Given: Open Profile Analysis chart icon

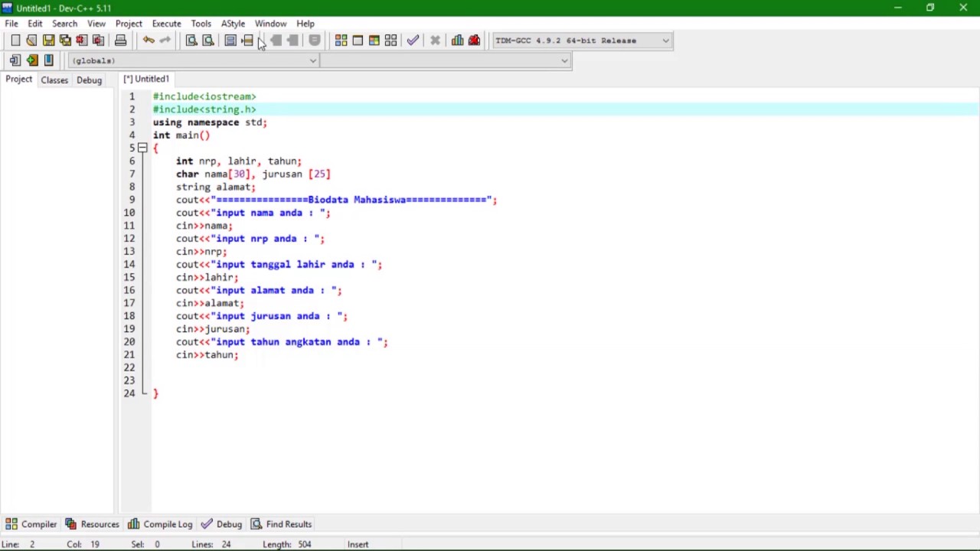Looking at the screenshot, I should pos(457,41).
